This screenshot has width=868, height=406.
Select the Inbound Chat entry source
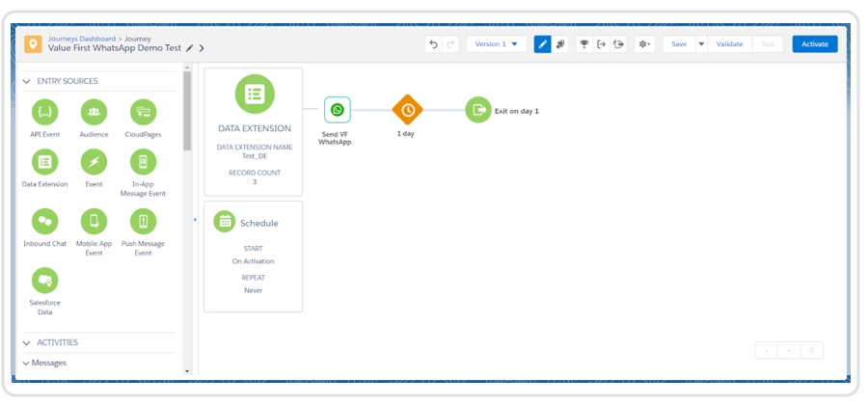pyautogui.click(x=44, y=222)
